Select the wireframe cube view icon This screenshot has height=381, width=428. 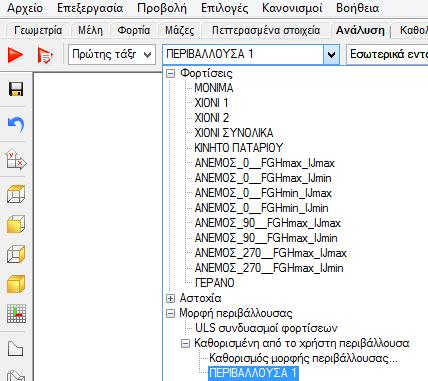[16, 194]
